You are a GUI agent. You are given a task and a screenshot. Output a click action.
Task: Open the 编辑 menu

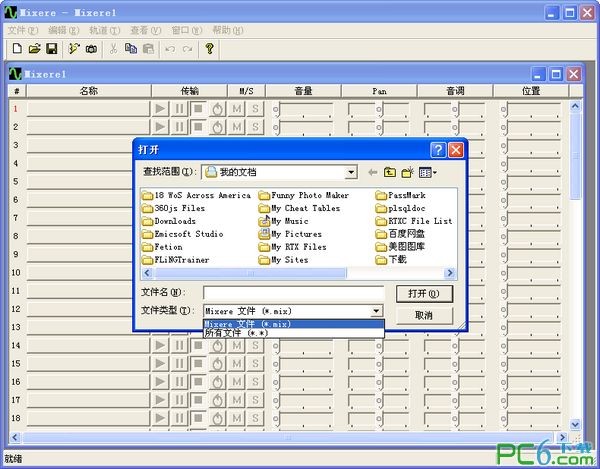64,30
